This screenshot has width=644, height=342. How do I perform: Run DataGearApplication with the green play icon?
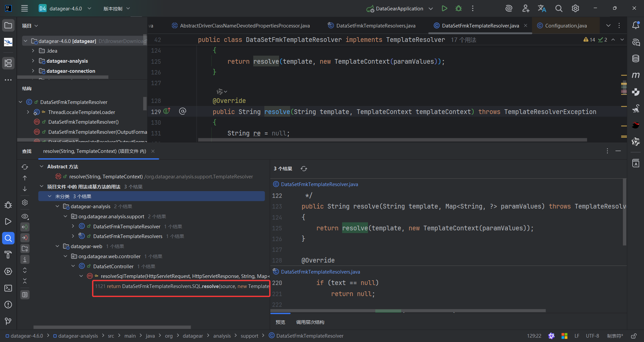point(444,8)
